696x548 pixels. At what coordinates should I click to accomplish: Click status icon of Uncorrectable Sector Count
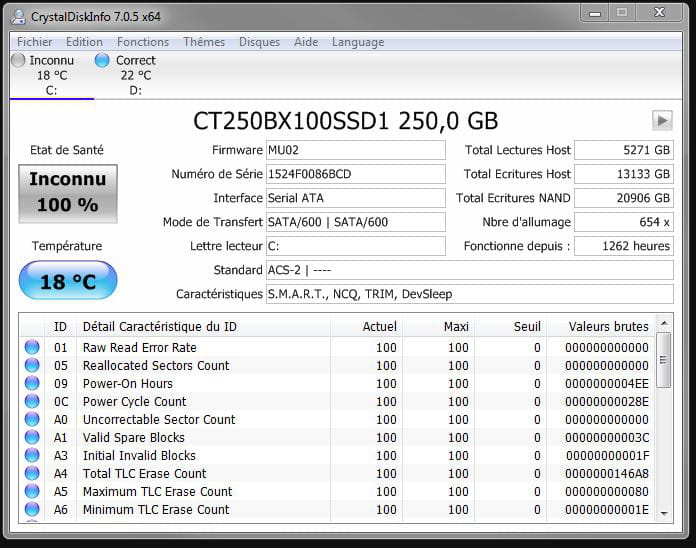tap(32, 419)
